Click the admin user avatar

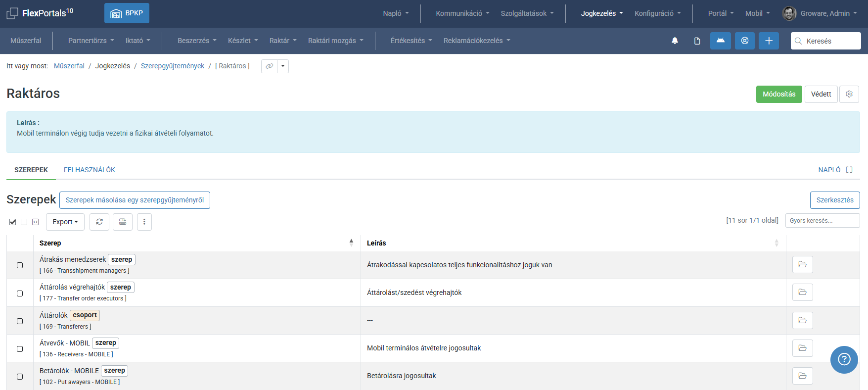tap(789, 13)
